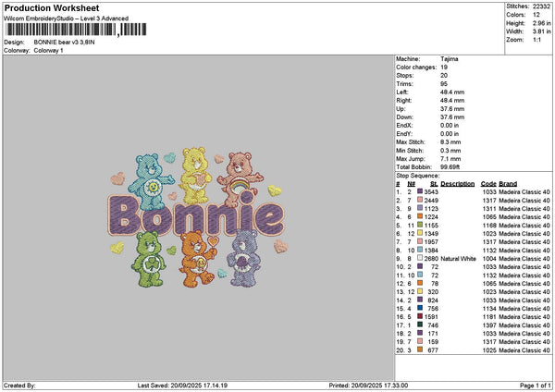Choose the yellow swatch beside 1349 stitches
The image size is (555, 392).
[x=420, y=233]
